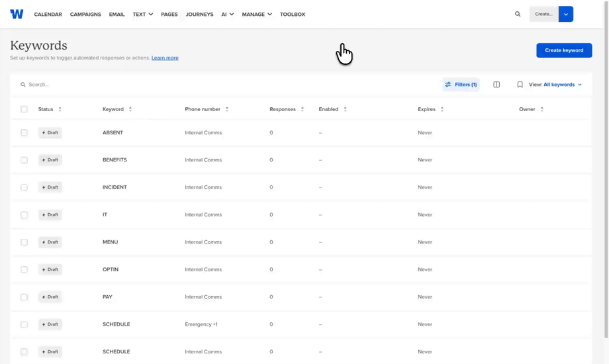Sort by Responses column arrows

coord(302,109)
